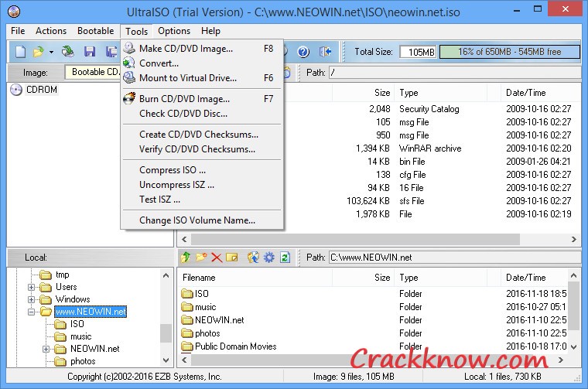Select Uncompress ISZ menu entry
This screenshot has width=588, height=389.
coord(202,185)
